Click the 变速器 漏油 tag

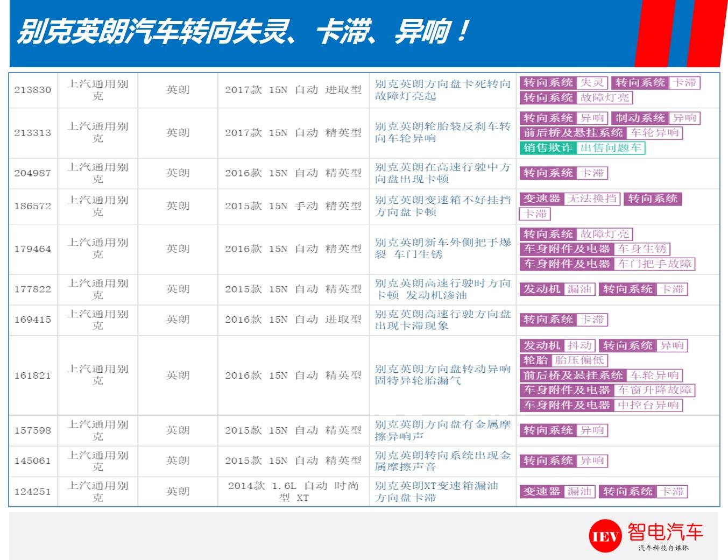[x=558, y=492]
